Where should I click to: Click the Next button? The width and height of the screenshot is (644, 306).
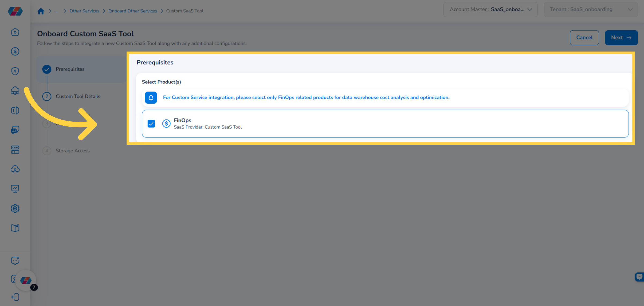(x=621, y=38)
